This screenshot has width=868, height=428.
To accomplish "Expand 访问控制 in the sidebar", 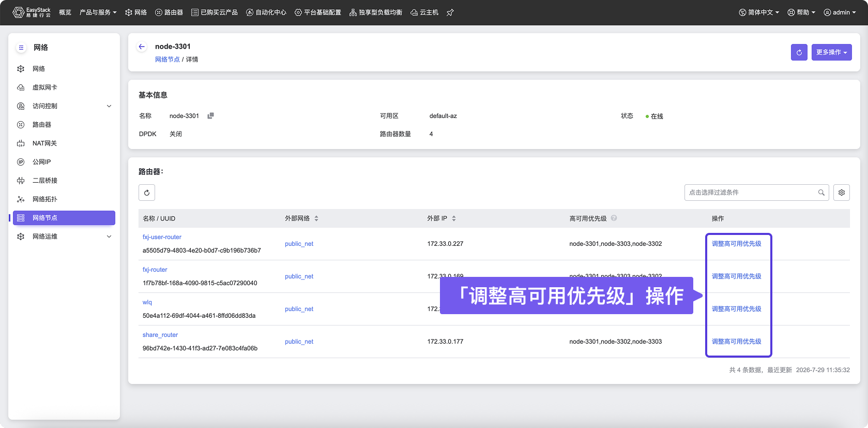I will pos(64,106).
